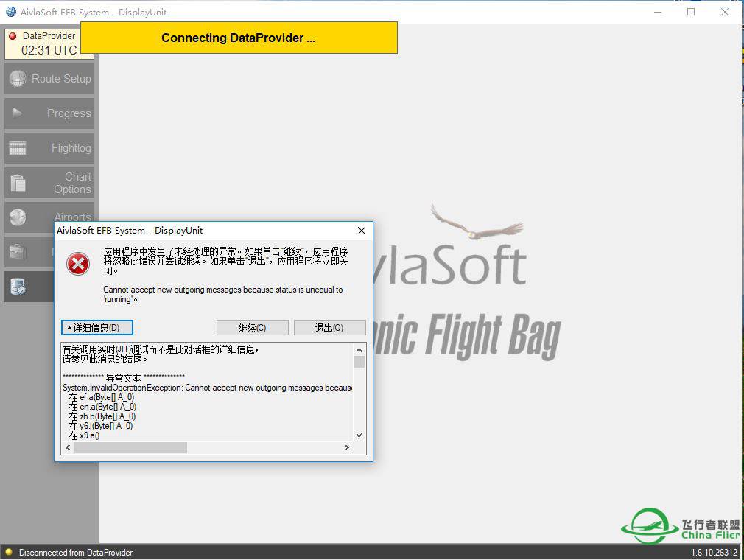
Task: Click the AivlaSoft app icon in title bar
Action: click(x=10, y=12)
